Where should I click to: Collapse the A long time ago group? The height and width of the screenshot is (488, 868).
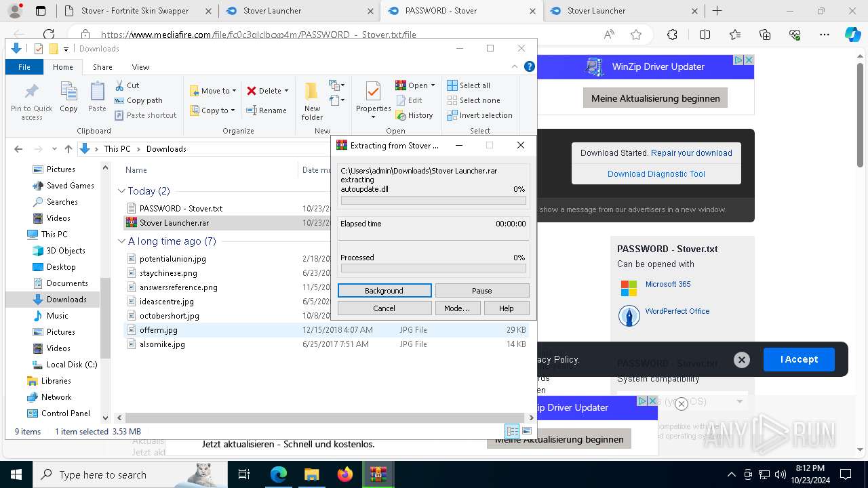[x=121, y=241]
